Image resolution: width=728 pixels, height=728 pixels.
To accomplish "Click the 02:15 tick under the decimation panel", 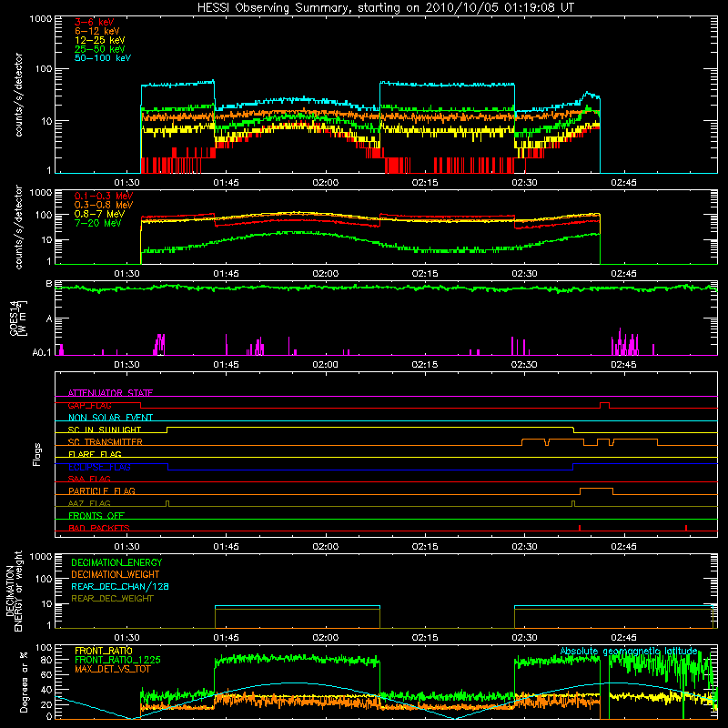I will click(x=425, y=638).
